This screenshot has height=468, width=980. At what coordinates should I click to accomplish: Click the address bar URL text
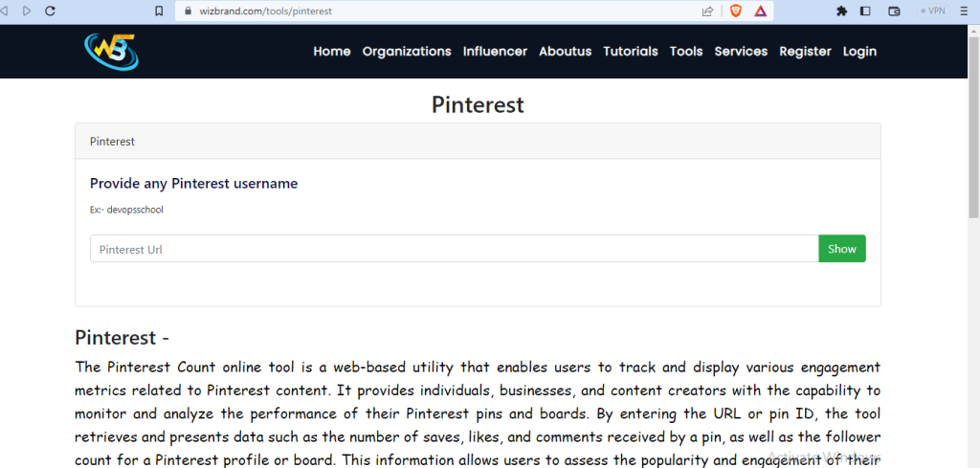tap(265, 11)
